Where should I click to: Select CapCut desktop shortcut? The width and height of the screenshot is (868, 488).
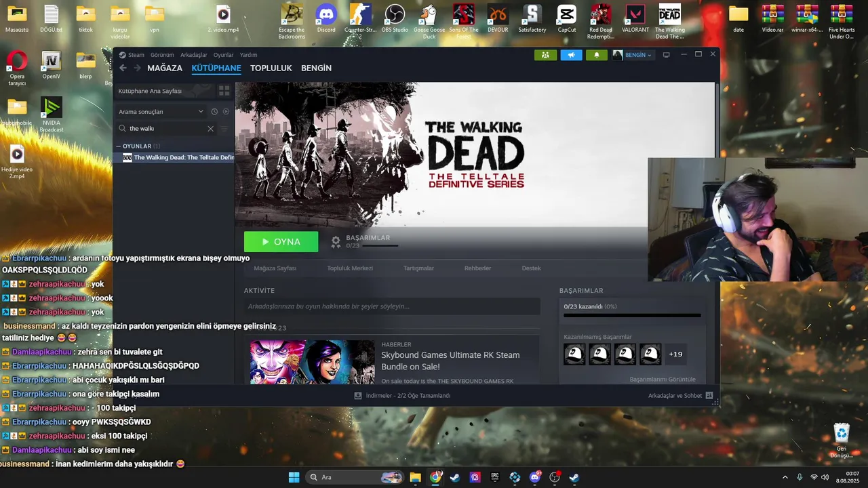pos(567,19)
